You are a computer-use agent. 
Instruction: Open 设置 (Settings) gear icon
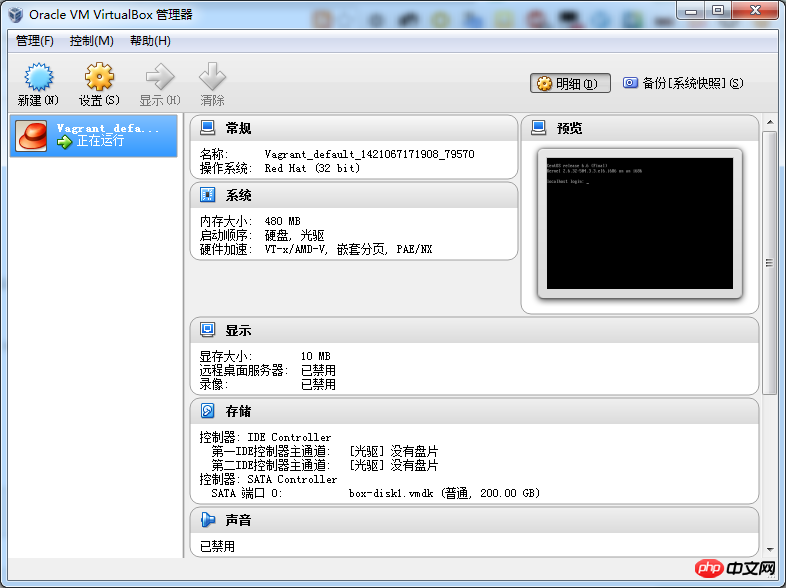pos(98,79)
